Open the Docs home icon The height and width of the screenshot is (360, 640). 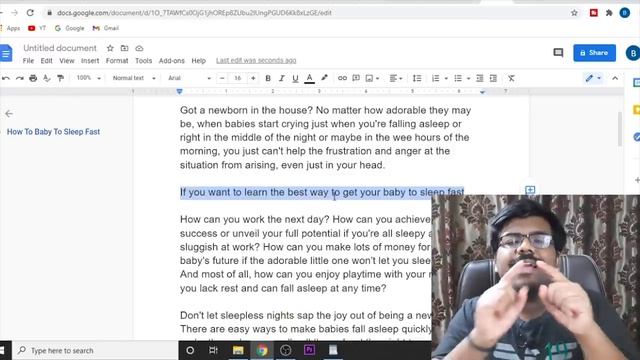6,53
